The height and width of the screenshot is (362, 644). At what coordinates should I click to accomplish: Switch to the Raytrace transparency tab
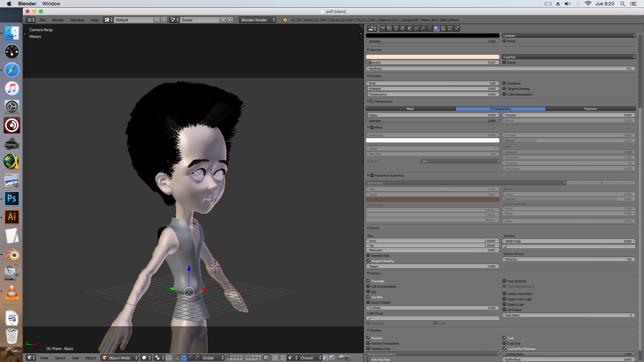(590, 109)
